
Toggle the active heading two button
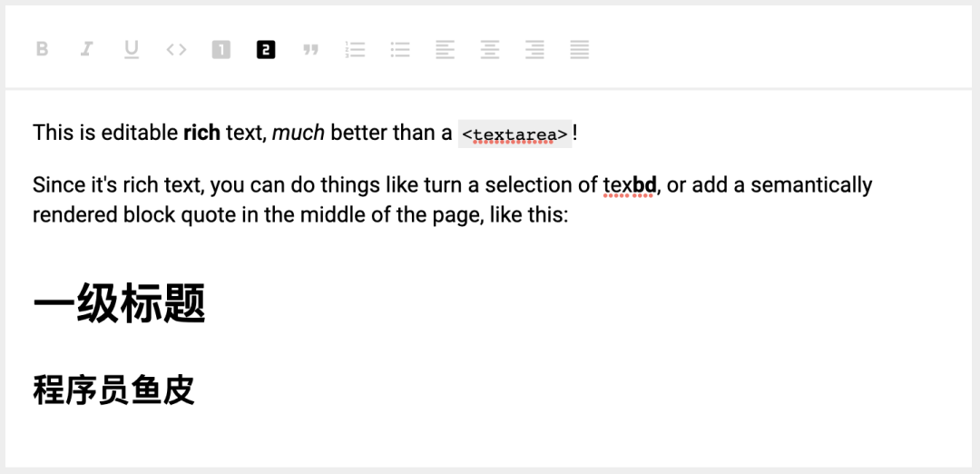click(x=265, y=49)
